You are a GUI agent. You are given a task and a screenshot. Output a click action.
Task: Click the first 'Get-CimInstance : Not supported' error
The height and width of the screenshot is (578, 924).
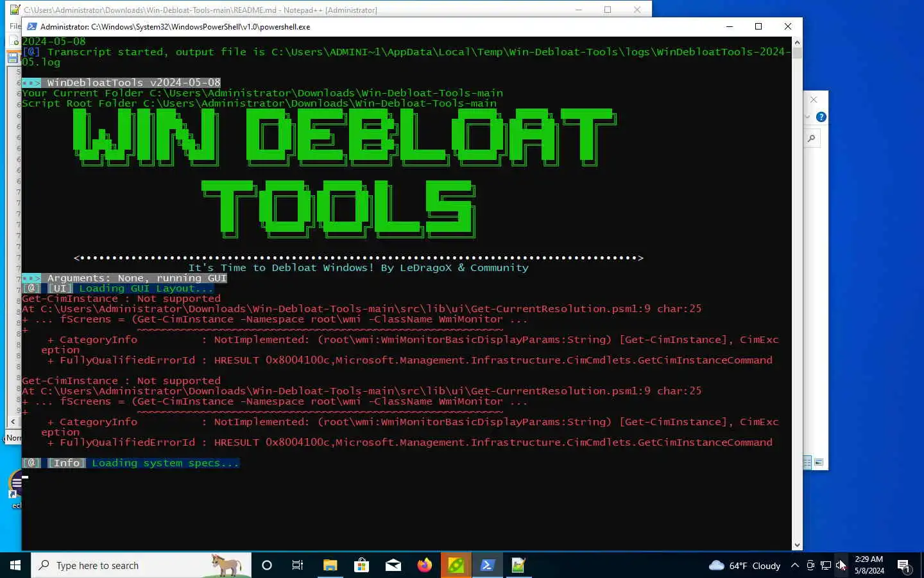click(121, 299)
